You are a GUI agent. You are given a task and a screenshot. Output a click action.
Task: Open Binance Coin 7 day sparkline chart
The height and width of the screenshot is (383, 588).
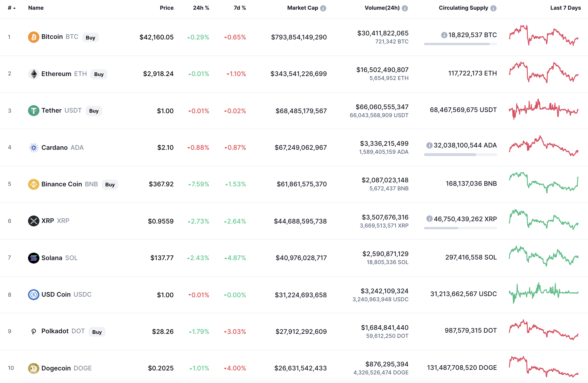tap(544, 183)
